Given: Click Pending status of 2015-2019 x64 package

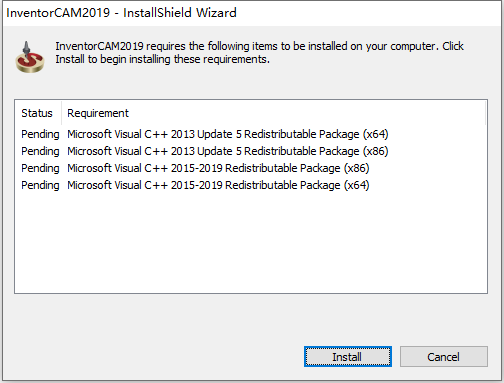Looking at the screenshot, I should pyautogui.click(x=40, y=185).
